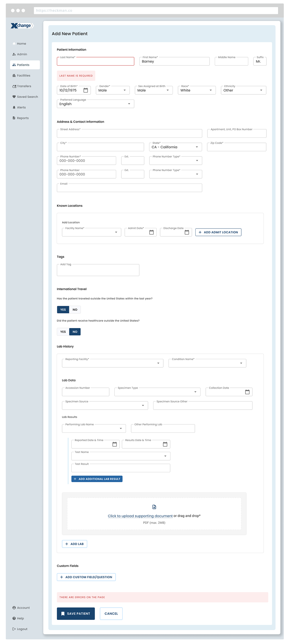Click the Collection Date calendar icon
Image resolution: width=289 pixels, height=644 pixels.
pos(247,392)
